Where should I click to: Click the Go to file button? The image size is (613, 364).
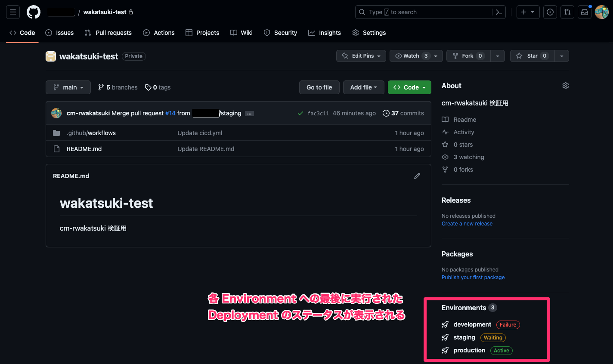[319, 87]
